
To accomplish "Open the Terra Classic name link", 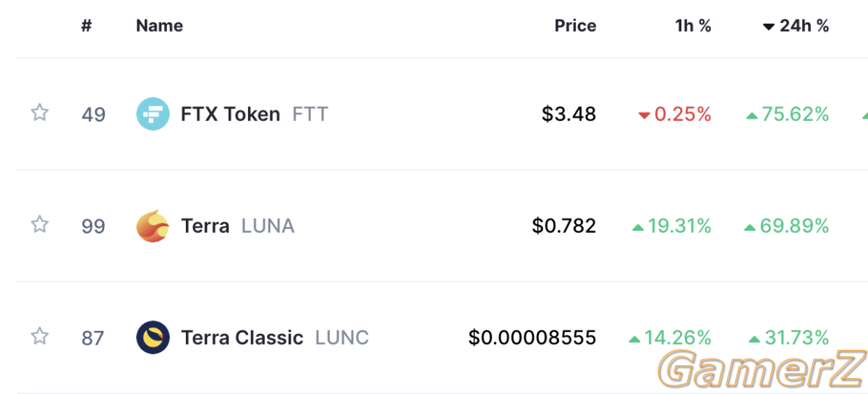I will (x=242, y=338).
